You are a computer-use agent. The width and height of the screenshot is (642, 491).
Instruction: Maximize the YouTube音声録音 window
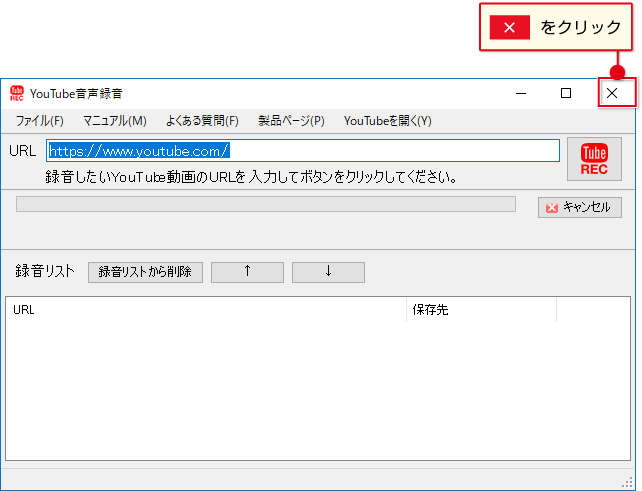click(x=566, y=93)
